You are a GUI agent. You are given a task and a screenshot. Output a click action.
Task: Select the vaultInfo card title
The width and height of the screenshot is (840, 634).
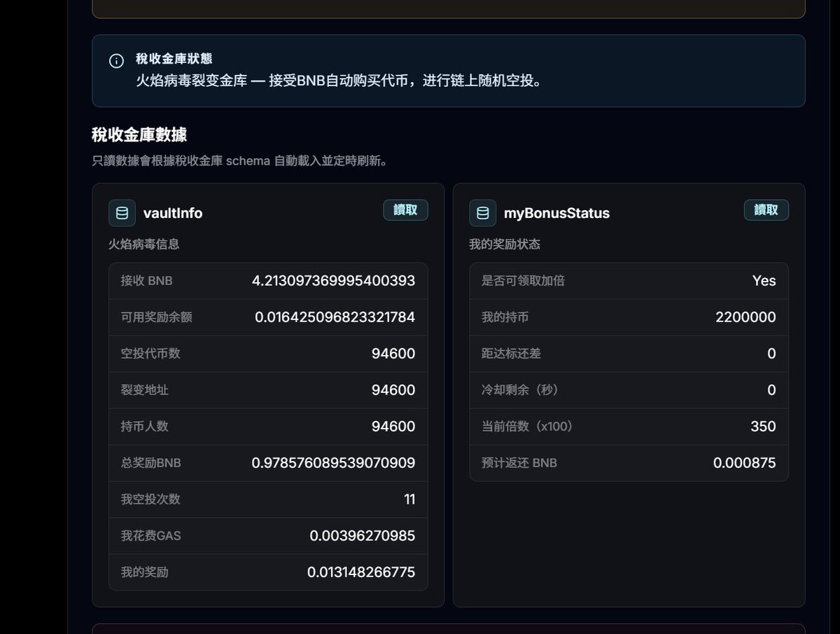pyautogui.click(x=173, y=213)
